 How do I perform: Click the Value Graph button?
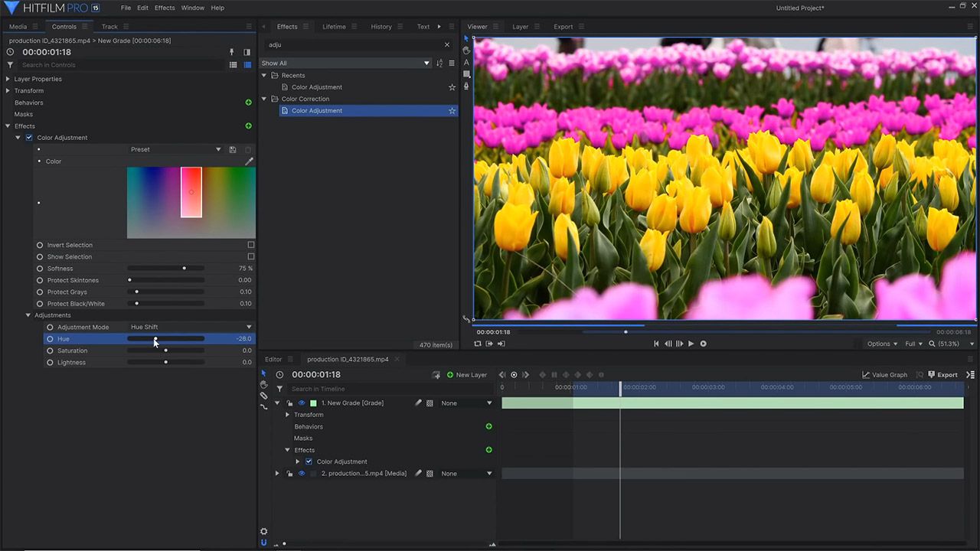pos(884,375)
